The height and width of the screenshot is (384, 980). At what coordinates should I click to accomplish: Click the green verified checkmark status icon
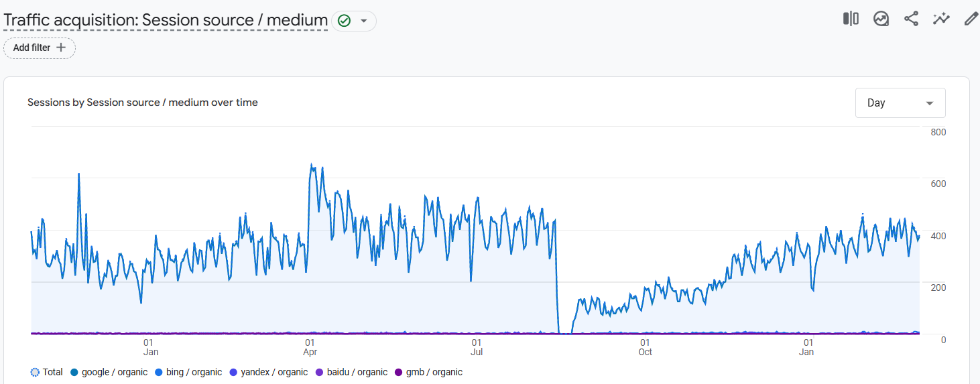point(344,21)
